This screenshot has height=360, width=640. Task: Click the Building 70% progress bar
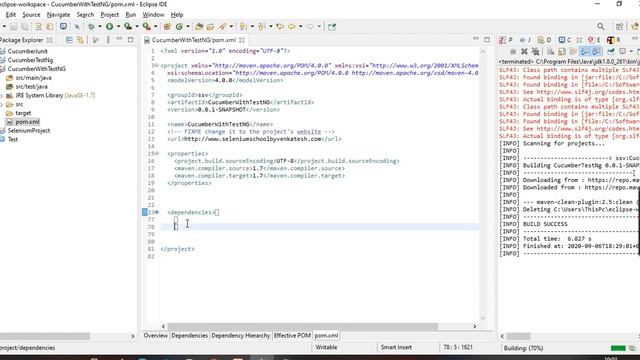pos(618,348)
